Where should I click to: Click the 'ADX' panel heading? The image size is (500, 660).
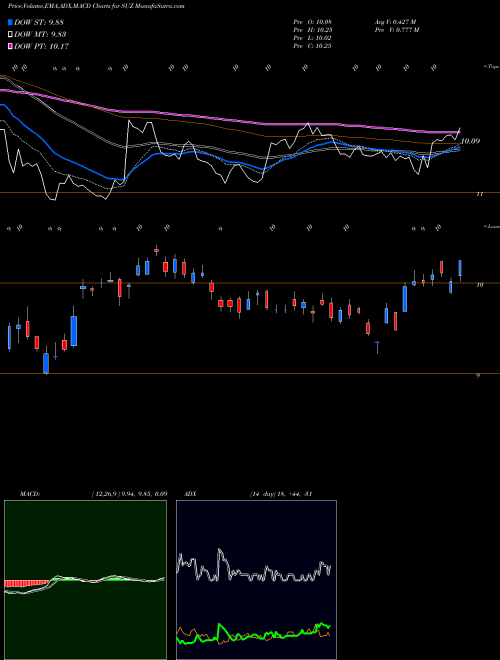[x=190, y=494]
